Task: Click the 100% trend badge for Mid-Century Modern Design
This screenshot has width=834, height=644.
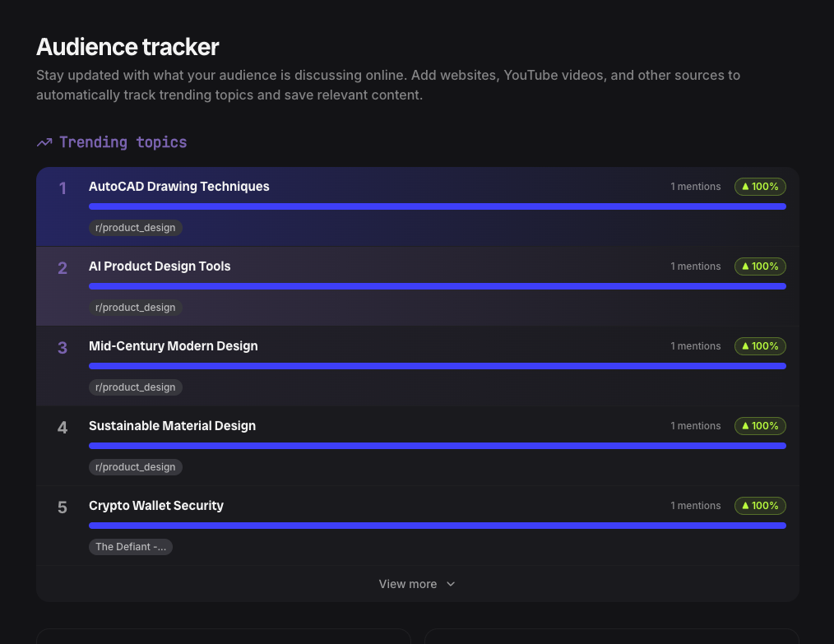Action: 760,346
